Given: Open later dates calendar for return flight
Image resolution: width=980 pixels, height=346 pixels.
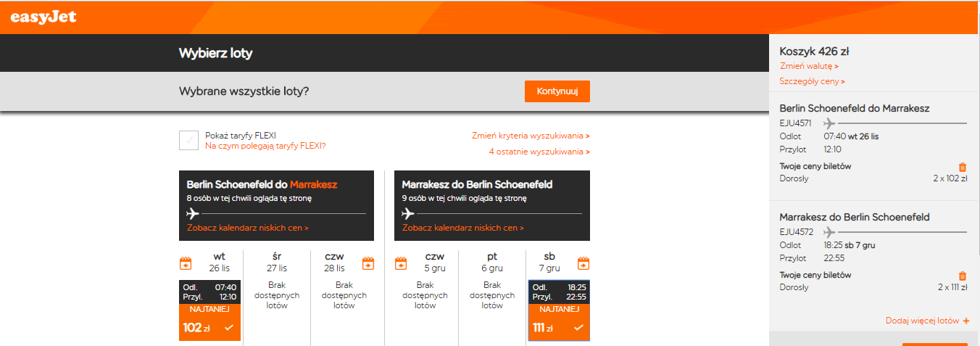Looking at the screenshot, I should click(x=584, y=263).
